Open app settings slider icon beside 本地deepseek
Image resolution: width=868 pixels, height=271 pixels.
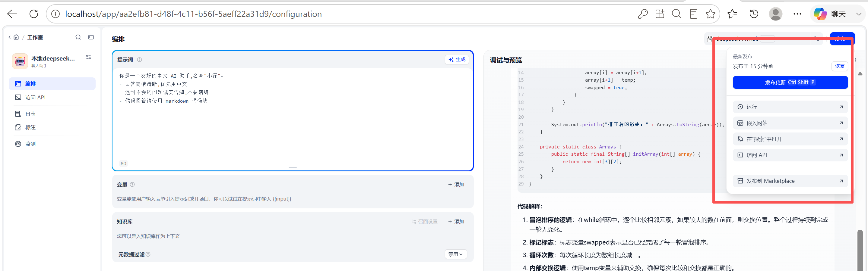[89, 57]
